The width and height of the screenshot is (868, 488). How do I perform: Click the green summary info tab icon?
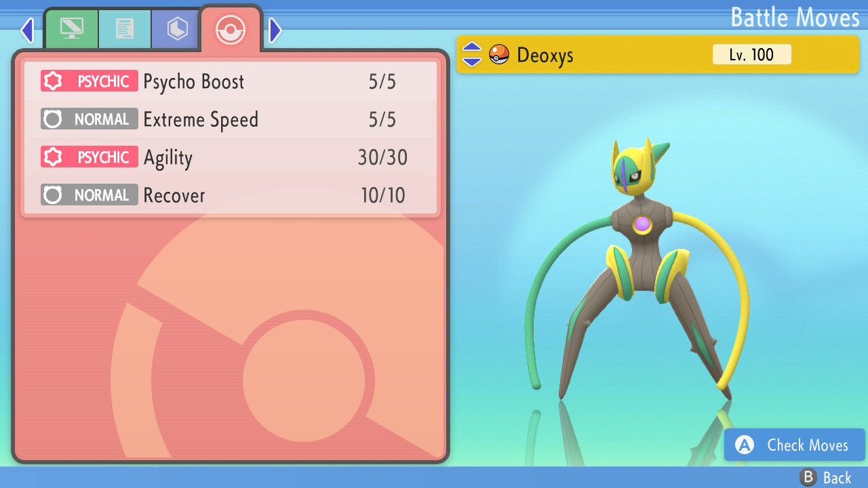72,28
